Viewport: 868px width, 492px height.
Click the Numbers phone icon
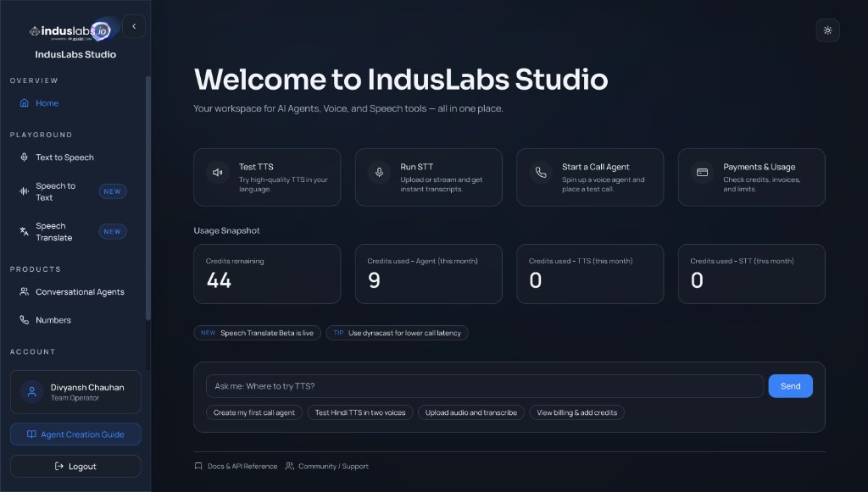24,319
